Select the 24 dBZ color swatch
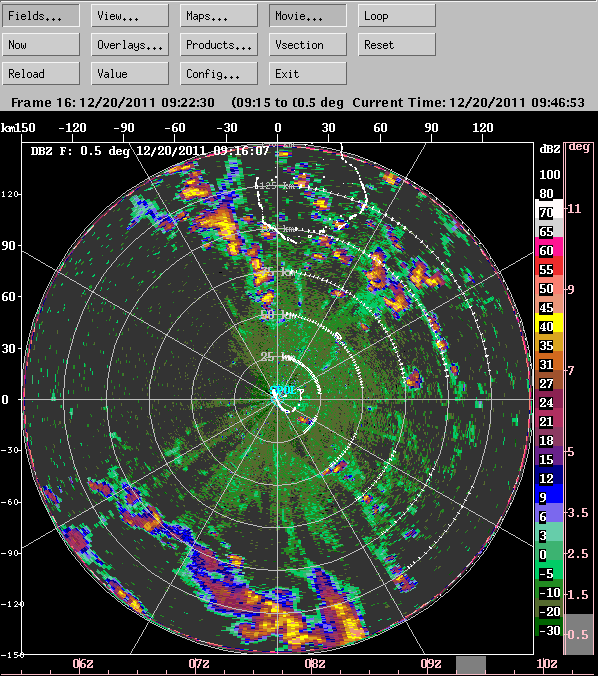This screenshot has height=676, width=598. pyautogui.click(x=549, y=398)
